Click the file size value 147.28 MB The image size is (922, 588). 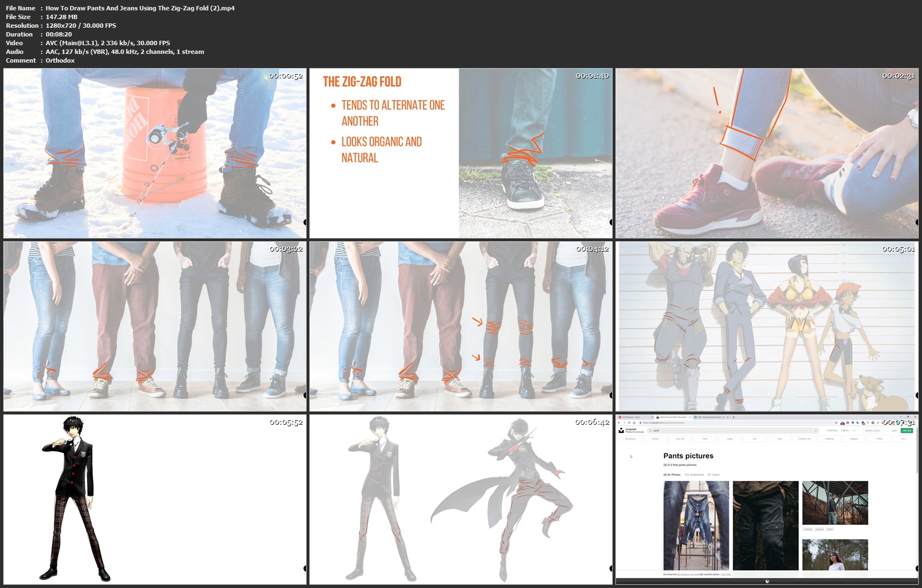[x=62, y=17]
